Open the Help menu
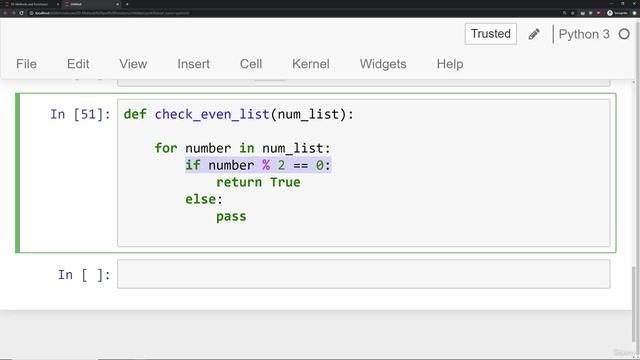 (x=450, y=64)
